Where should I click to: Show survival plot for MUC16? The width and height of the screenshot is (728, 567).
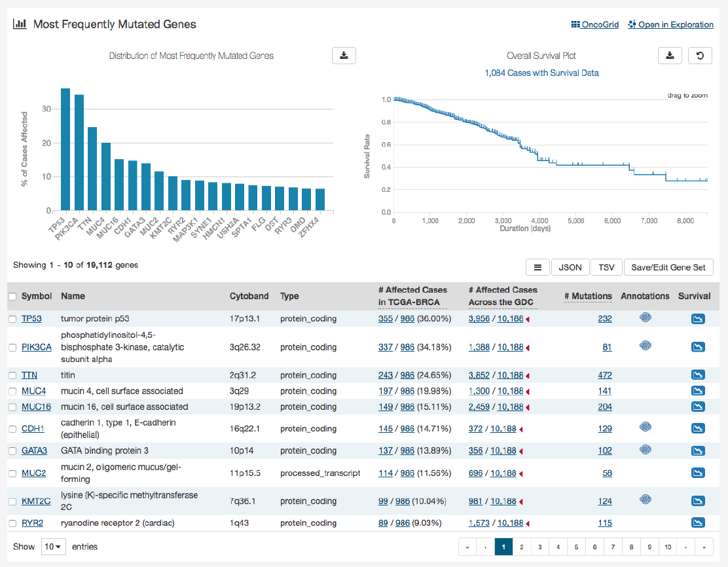pos(698,407)
